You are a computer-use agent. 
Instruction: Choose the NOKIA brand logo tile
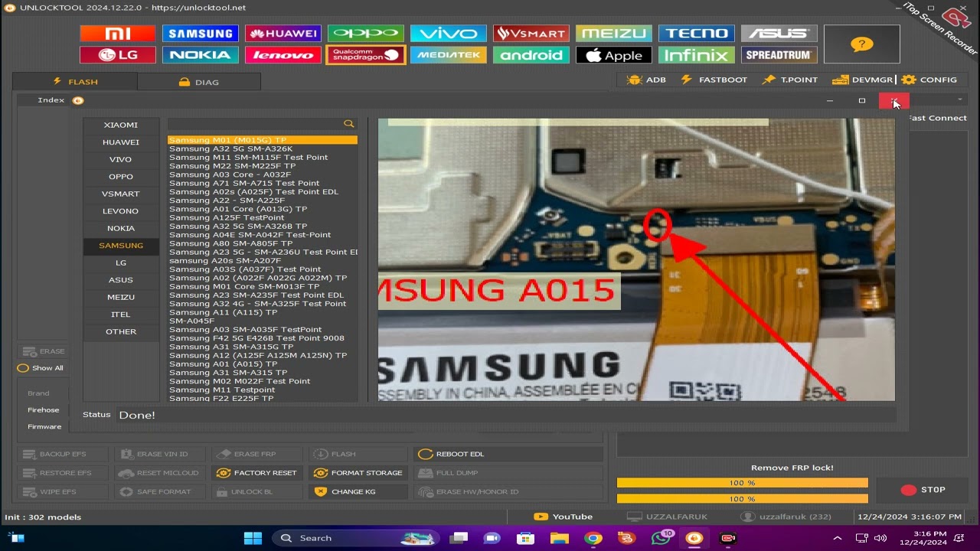200,55
